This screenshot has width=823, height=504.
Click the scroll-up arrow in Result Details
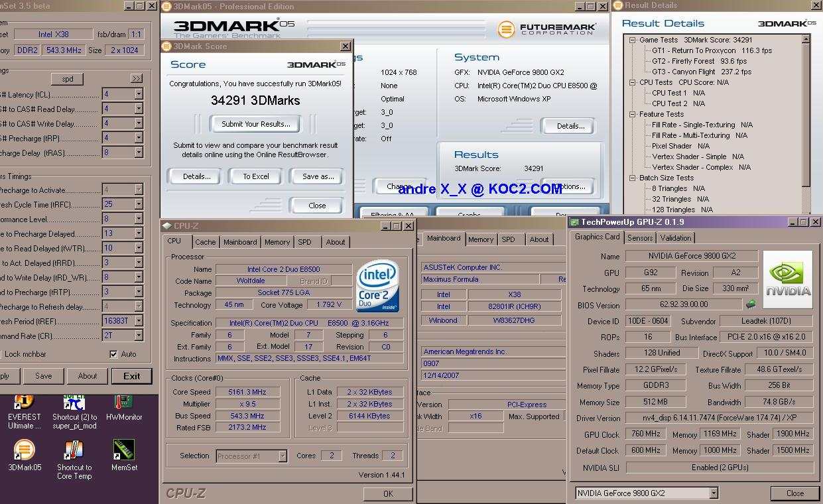coord(806,39)
